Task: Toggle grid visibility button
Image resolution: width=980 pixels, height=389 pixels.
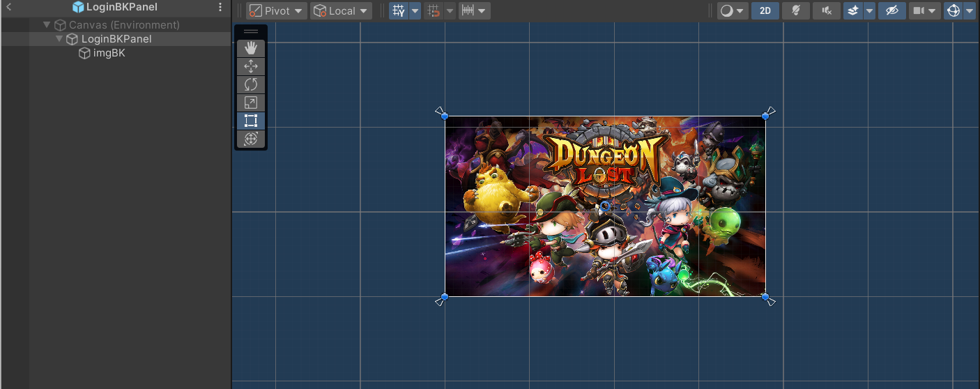Action: (x=398, y=10)
